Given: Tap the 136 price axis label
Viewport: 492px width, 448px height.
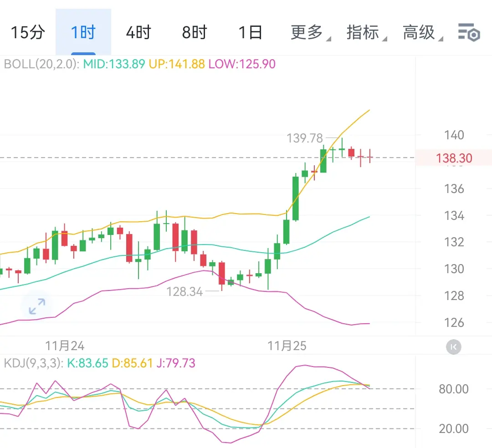Looking at the screenshot, I should (x=454, y=189).
